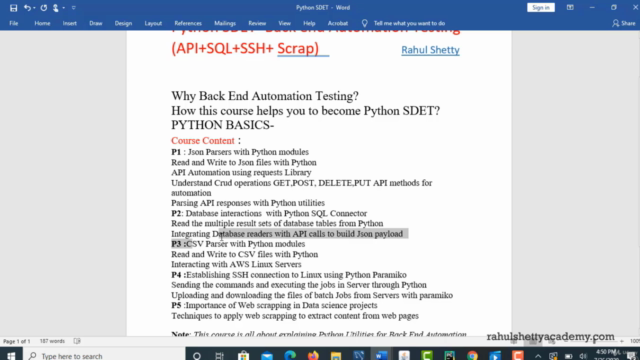Click the underlined word Scrap in the title
This screenshot has width=640, height=360.
pyautogui.click(x=298, y=48)
